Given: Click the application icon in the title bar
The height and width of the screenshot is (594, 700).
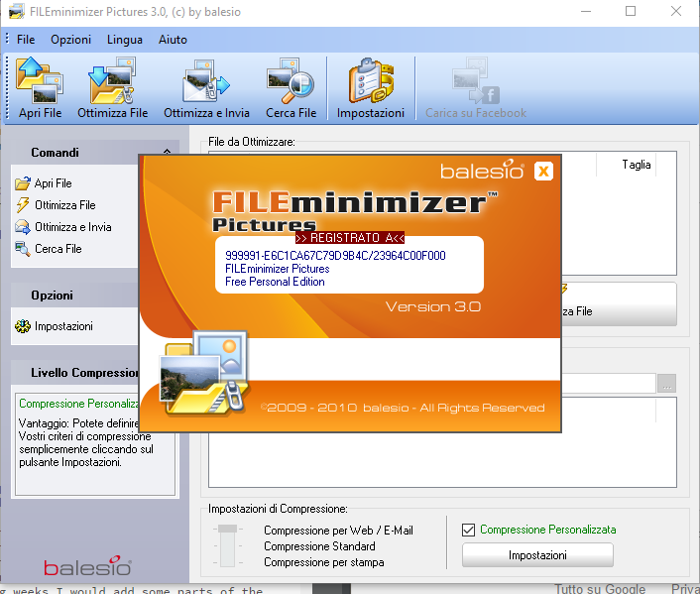Looking at the screenshot, I should [x=17, y=11].
